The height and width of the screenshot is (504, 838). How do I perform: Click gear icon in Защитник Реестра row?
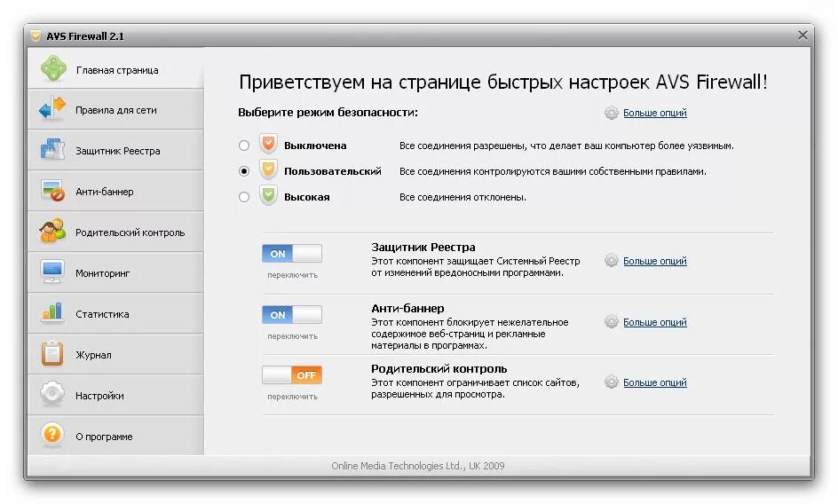612,261
